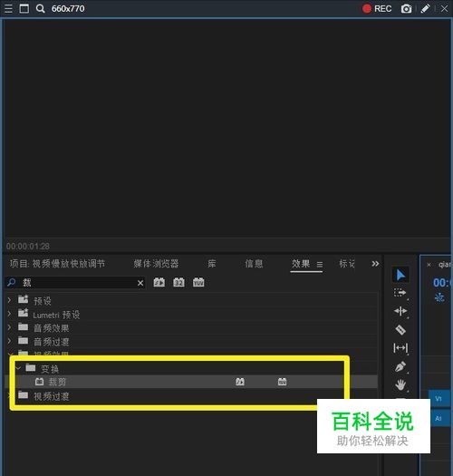
Task: Click the 00:00:01:28 timecode
Action: click(28, 247)
